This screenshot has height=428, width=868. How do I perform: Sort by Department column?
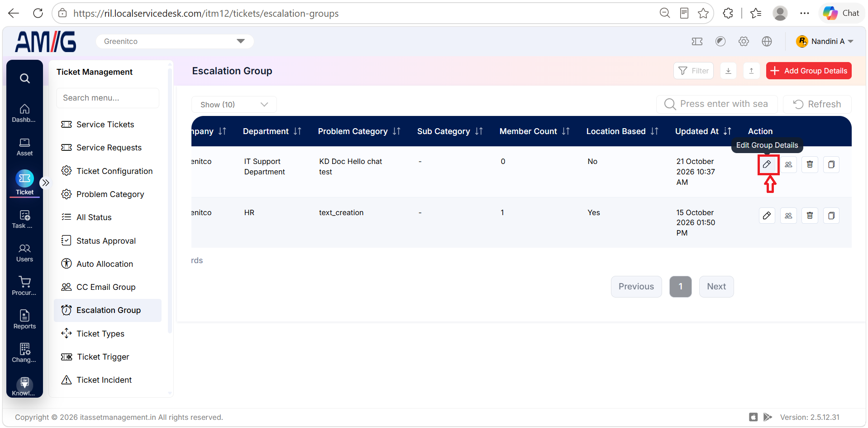tap(297, 131)
